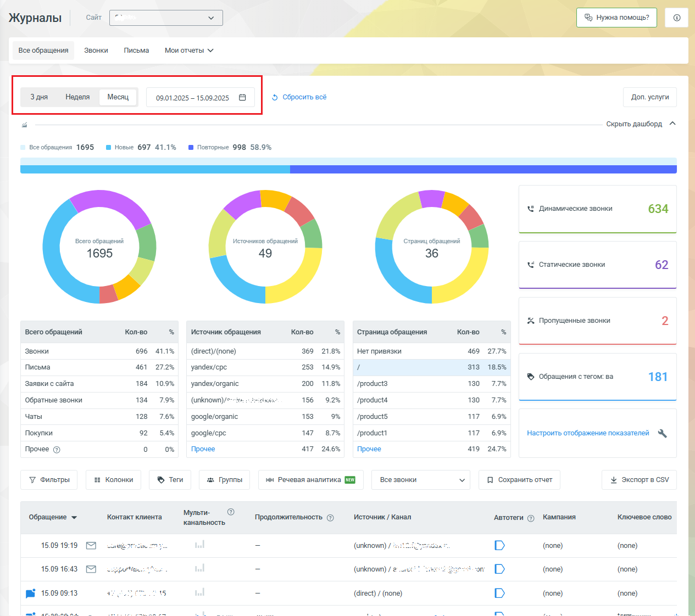Click Нужна помощь? button
Viewport: 695px width, 616px height.
click(x=617, y=18)
